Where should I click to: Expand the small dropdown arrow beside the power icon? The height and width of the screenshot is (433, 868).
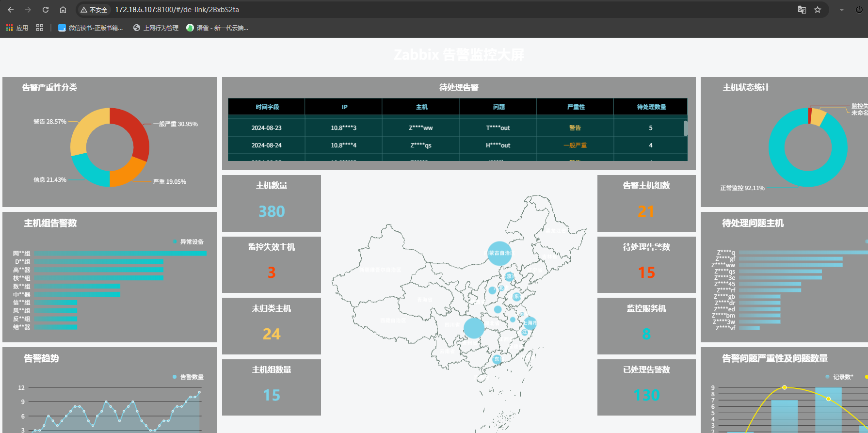click(842, 10)
